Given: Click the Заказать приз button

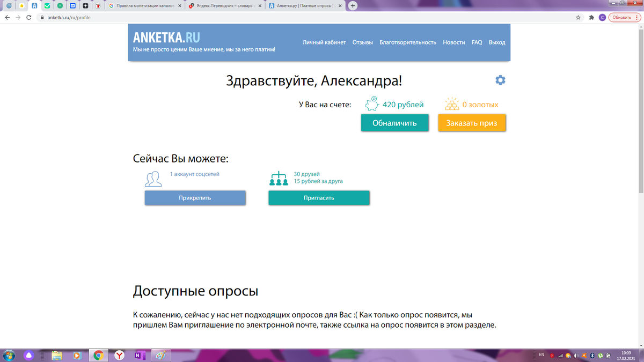Looking at the screenshot, I should click(x=472, y=123).
